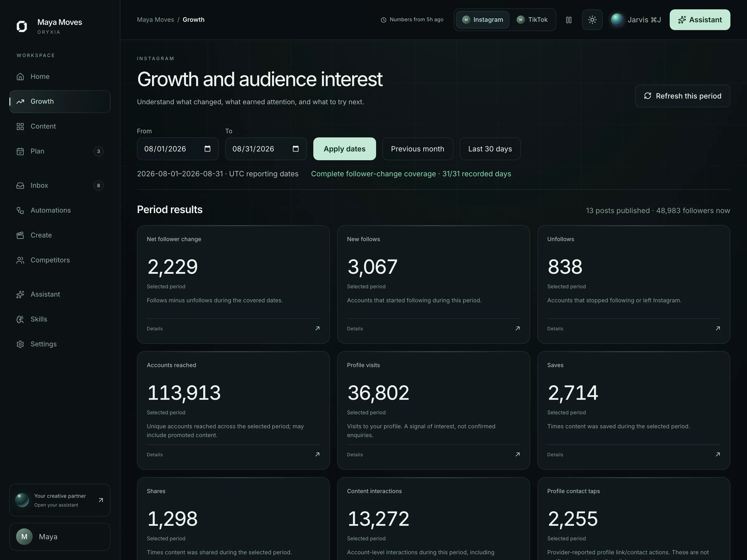Click the Skills brain icon
Screen dimensions: 747x560
pyautogui.click(x=20, y=319)
